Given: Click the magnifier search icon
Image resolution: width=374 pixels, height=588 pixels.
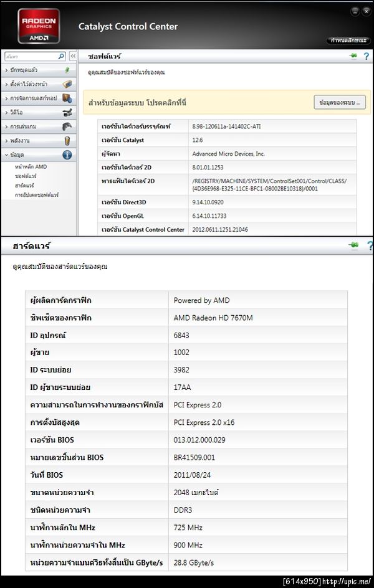Looking at the screenshot, I should [x=62, y=56].
